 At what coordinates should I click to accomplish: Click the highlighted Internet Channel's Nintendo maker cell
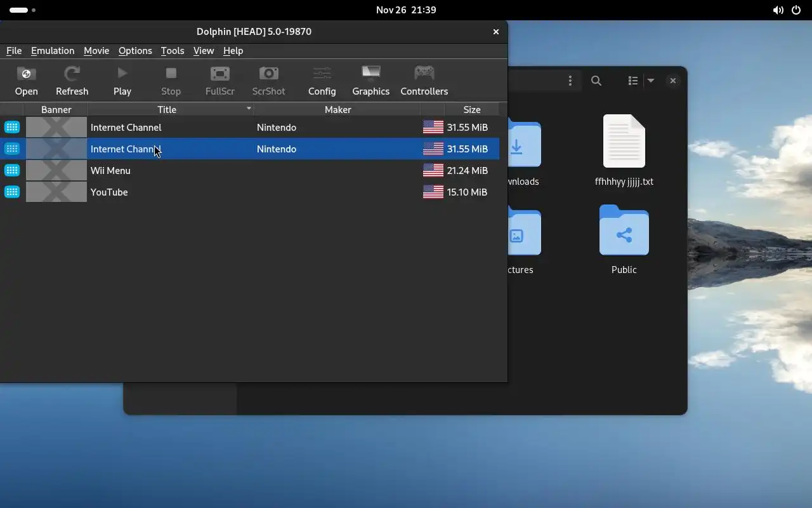click(x=337, y=149)
